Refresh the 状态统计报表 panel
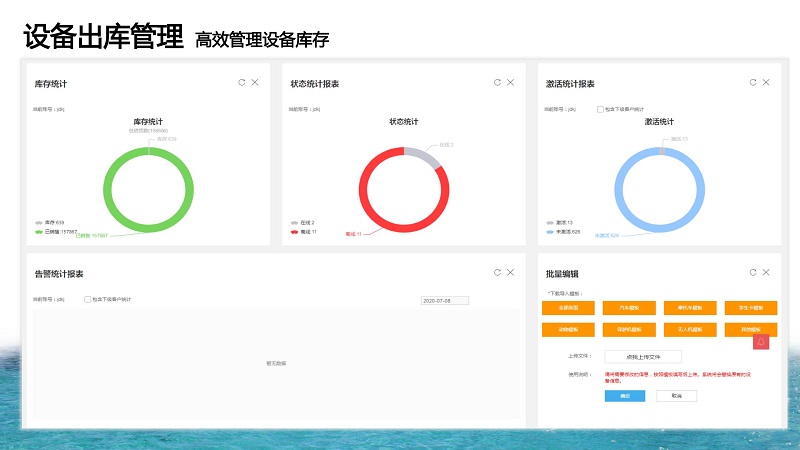Image resolution: width=800 pixels, height=450 pixels. click(x=498, y=83)
